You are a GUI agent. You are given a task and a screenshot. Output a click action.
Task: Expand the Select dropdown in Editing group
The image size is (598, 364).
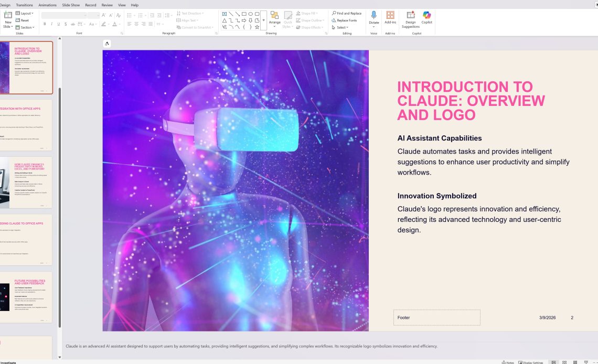(x=340, y=27)
